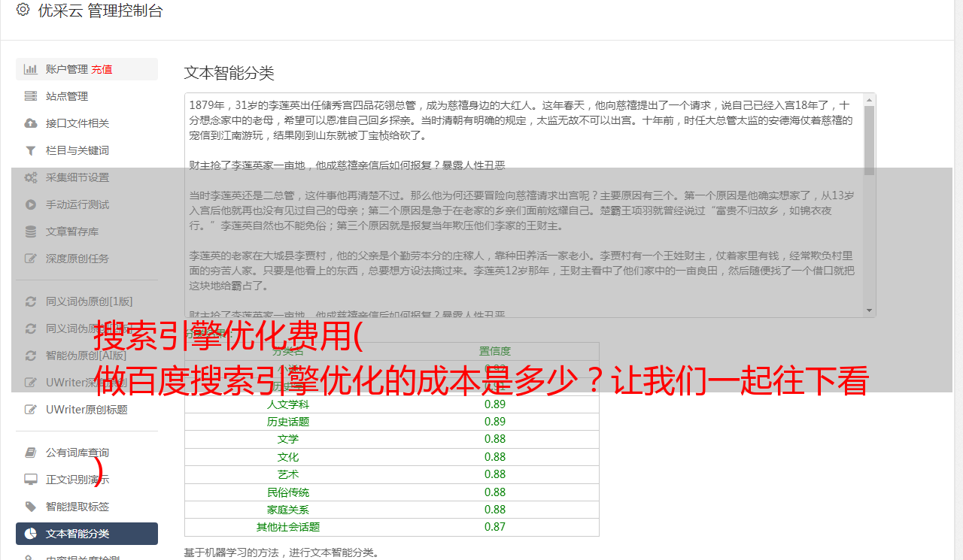Click the 艺术 category cell
The width and height of the screenshot is (963, 560).
click(x=288, y=474)
